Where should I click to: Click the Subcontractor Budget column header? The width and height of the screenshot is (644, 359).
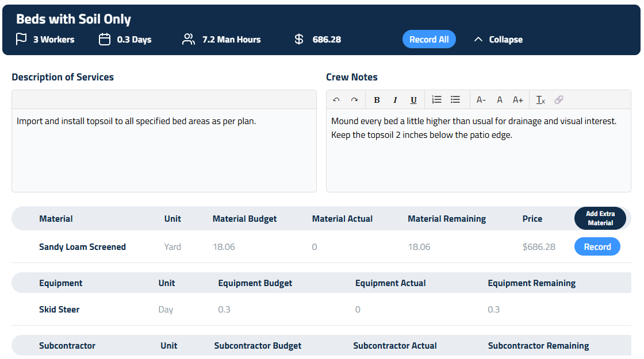tap(258, 345)
